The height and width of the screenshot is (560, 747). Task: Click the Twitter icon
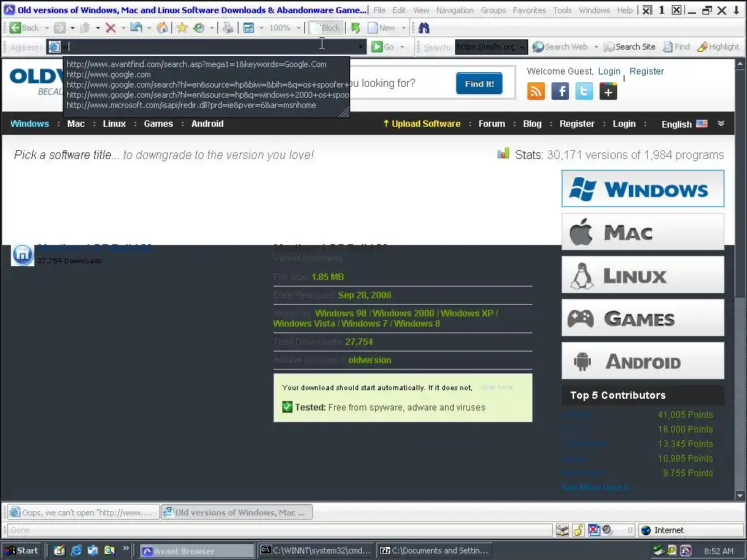(x=584, y=91)
